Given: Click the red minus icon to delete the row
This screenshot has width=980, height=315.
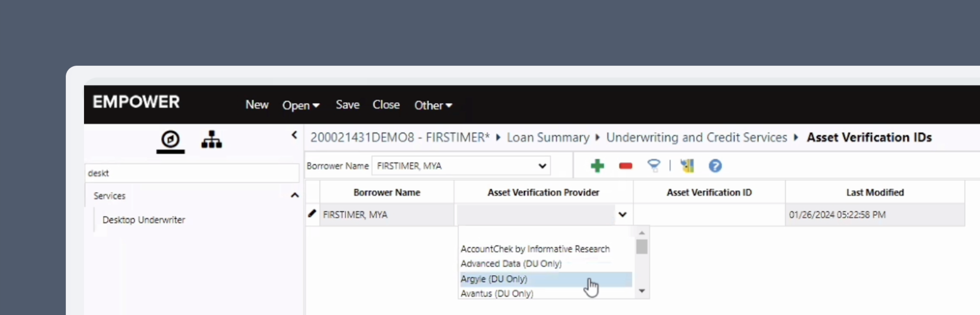Looking at the screenshot, I should 625,166.
